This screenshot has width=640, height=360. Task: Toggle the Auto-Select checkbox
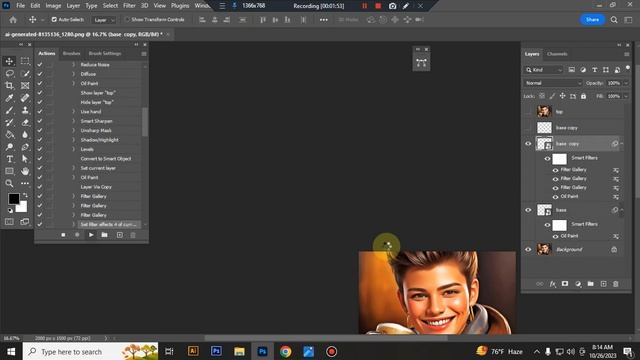54,20
